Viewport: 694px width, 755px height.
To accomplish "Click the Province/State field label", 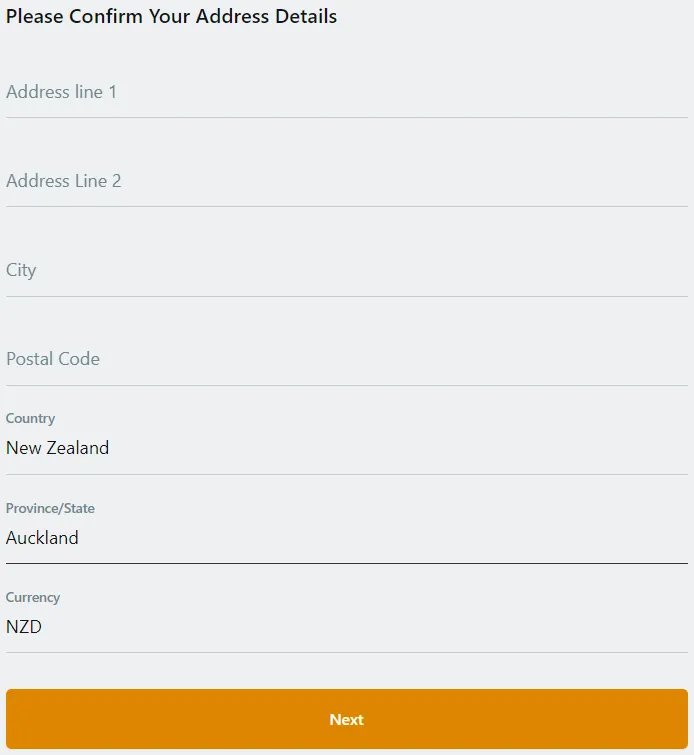I will (x=50, y=508).
